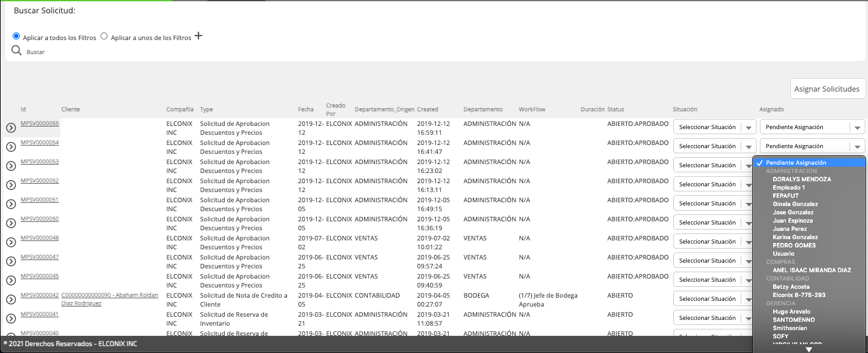This screenshot has height=353, width=868.
Task: Open Asignado dropdown for MPSV0000054
Action: (x=813, y=146)
